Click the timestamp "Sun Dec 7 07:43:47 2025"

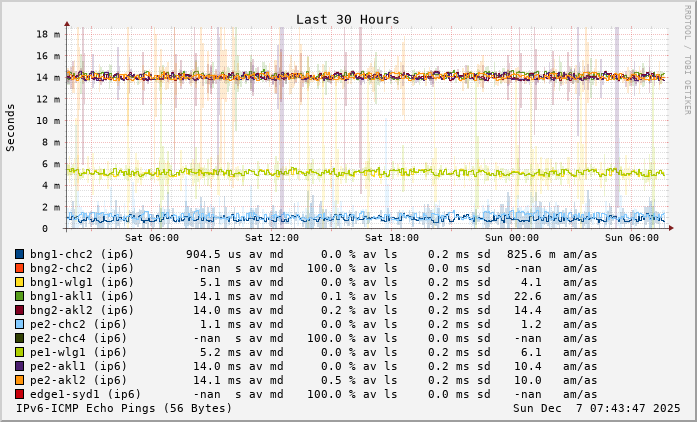click(597, 408)
